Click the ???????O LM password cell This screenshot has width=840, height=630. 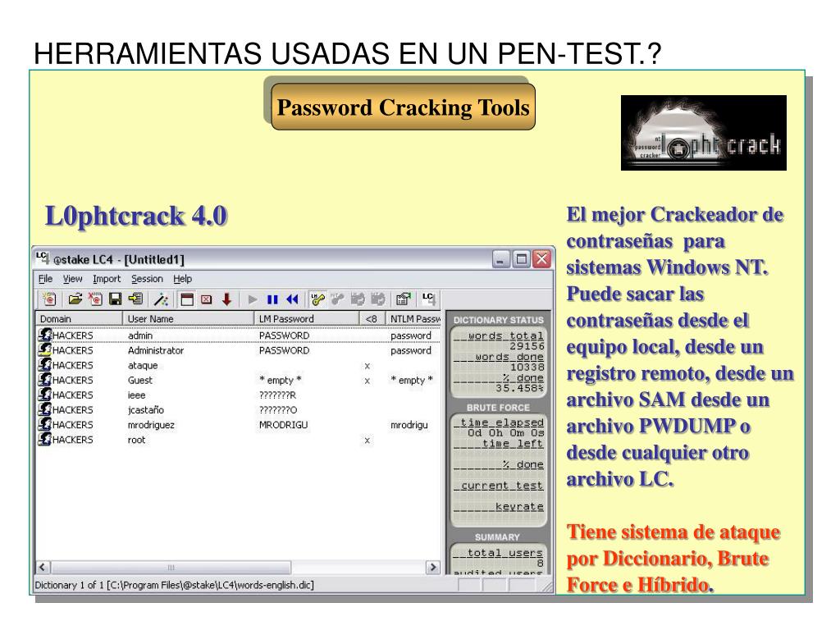(x=278, y=410)
